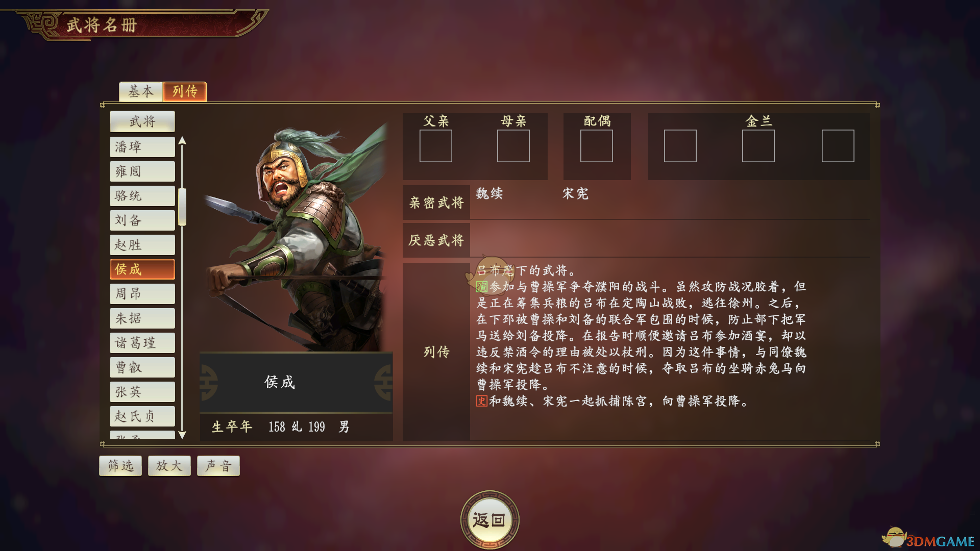Switch to the 基本 tab

coord(141,92)
